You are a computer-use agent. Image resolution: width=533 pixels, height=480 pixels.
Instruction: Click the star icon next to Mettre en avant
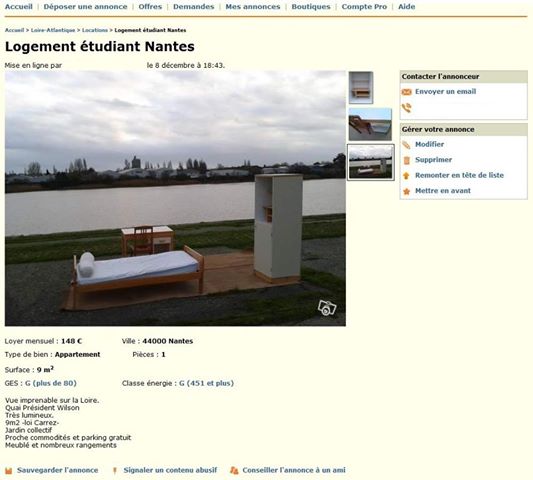pyautogui.click(x=407, y=191)
